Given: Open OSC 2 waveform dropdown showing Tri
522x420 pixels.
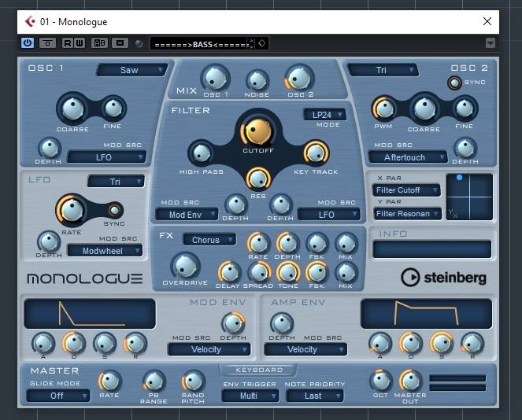Looking at the screenshot, I should point(383,70).
